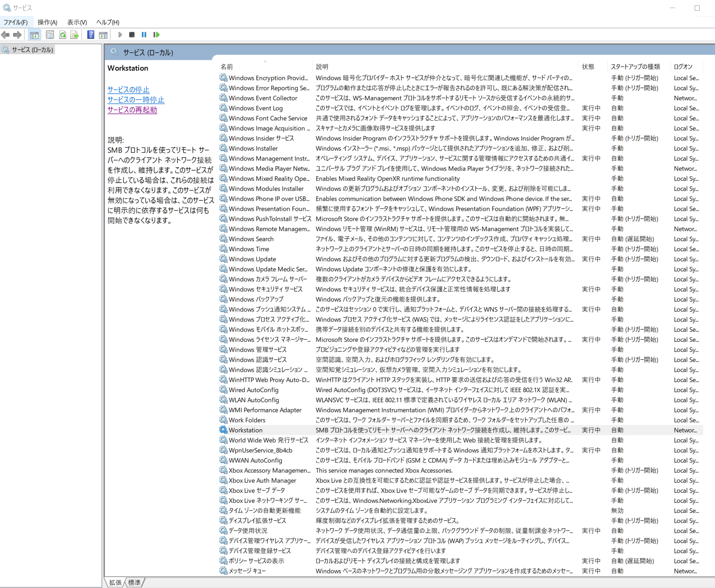Viewport: 715px width, 588px height.
Task: Select the gear icon beside WLAN AutoConfig
Action: (223, 399)
